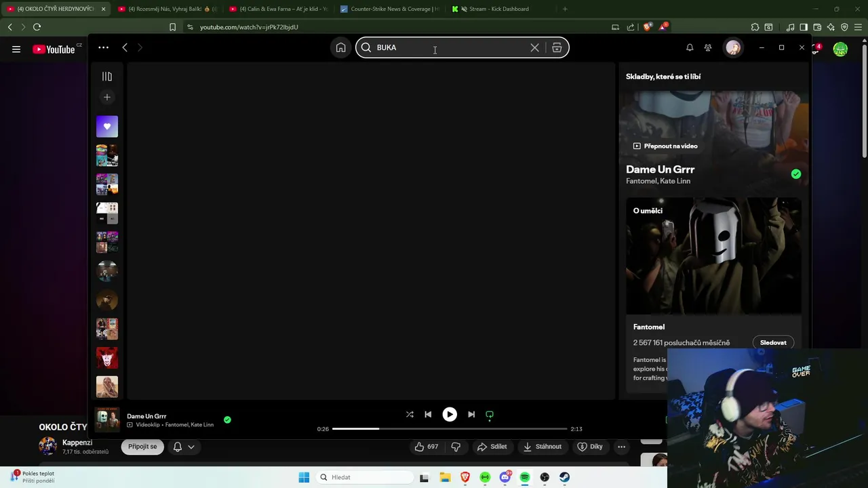Create playlist with the plus icon
This screenshot has width=868, height=488.
pos(106,97)
